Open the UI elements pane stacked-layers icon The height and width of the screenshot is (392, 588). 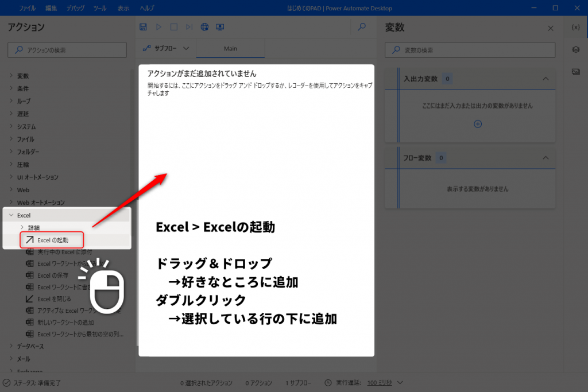coord(576,49)
